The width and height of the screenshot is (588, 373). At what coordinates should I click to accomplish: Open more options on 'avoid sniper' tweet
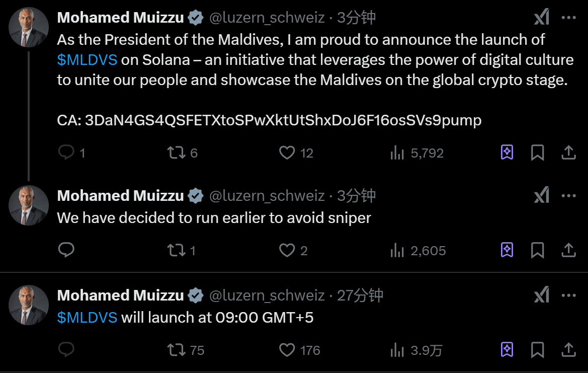[568, 196]
